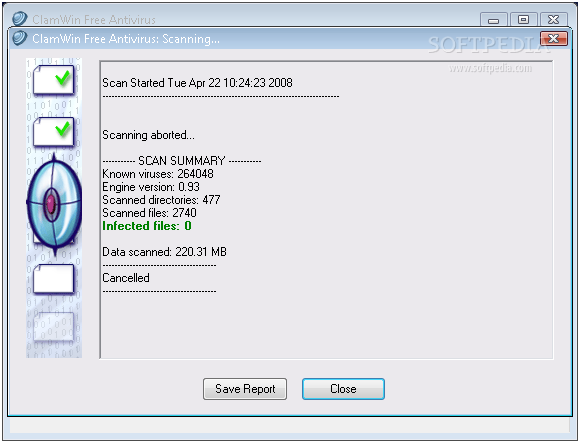The width and height of the screenshot is (580, 443).
Task: Click the ClamWin scanning target logo
Action: click(54, 204)
